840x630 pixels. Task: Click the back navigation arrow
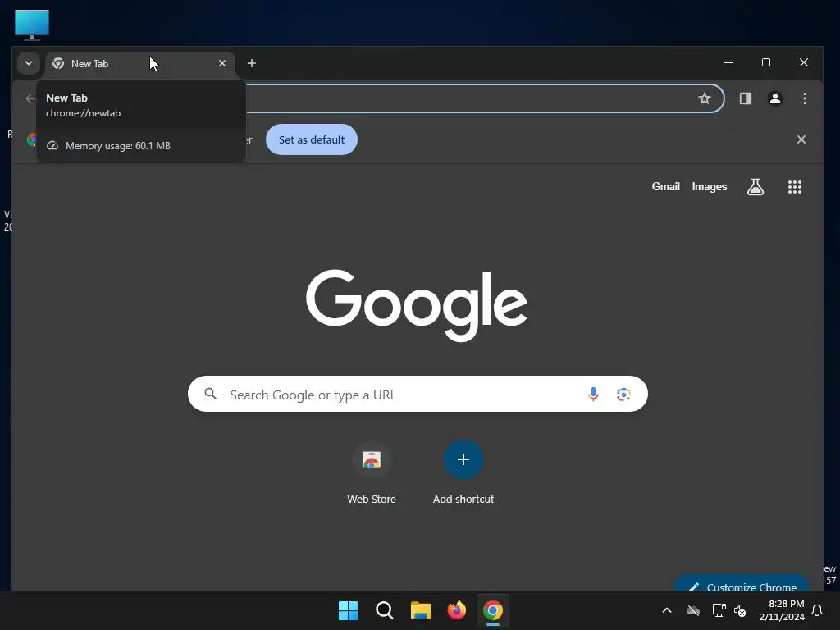click(30, 98)
